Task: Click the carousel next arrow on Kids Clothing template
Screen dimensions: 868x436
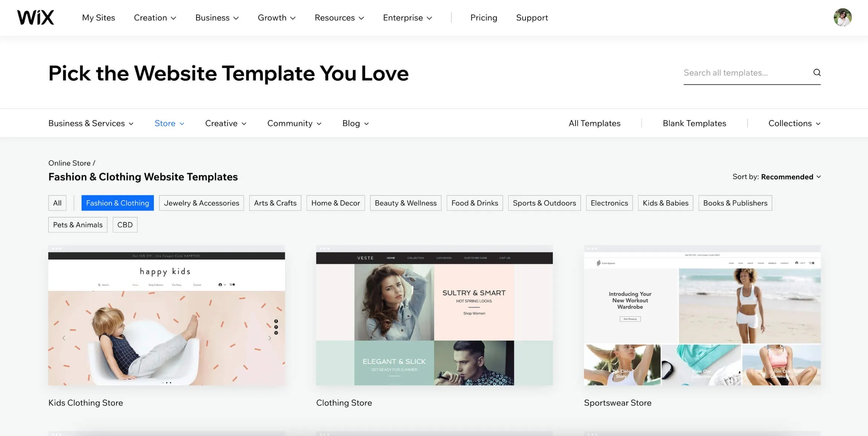Action: (x=270, y=338)
